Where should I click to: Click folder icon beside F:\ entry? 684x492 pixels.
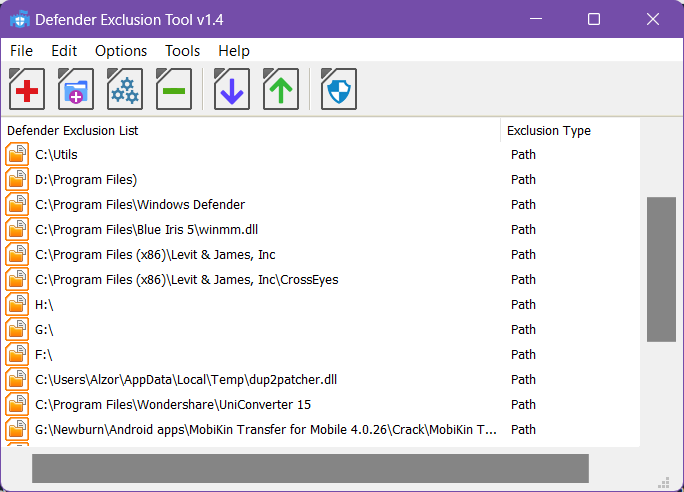click(x=17, y=355)
